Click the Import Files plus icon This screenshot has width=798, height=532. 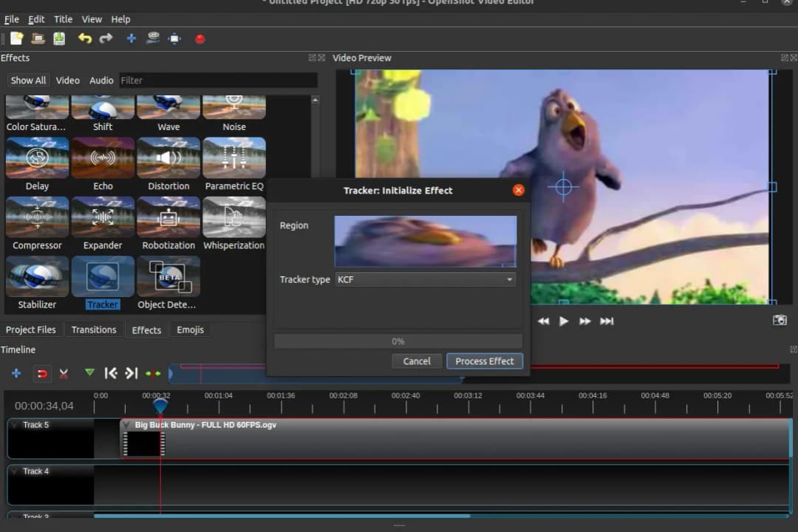pos(131,38)
